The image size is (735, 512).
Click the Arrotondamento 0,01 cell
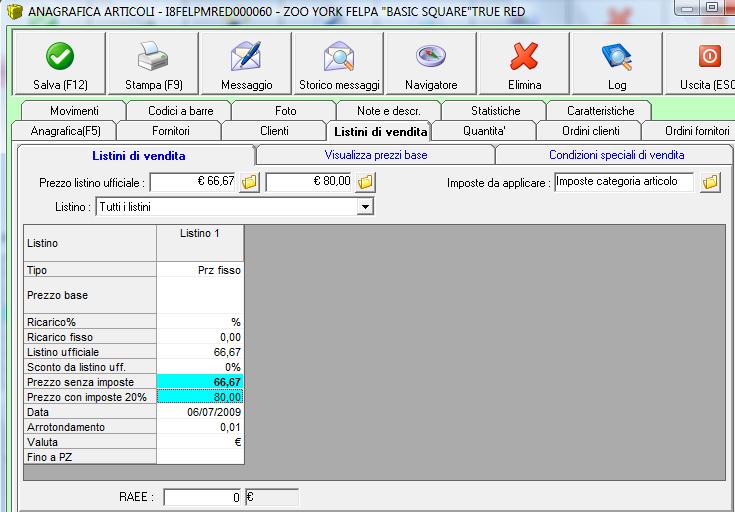200,427
